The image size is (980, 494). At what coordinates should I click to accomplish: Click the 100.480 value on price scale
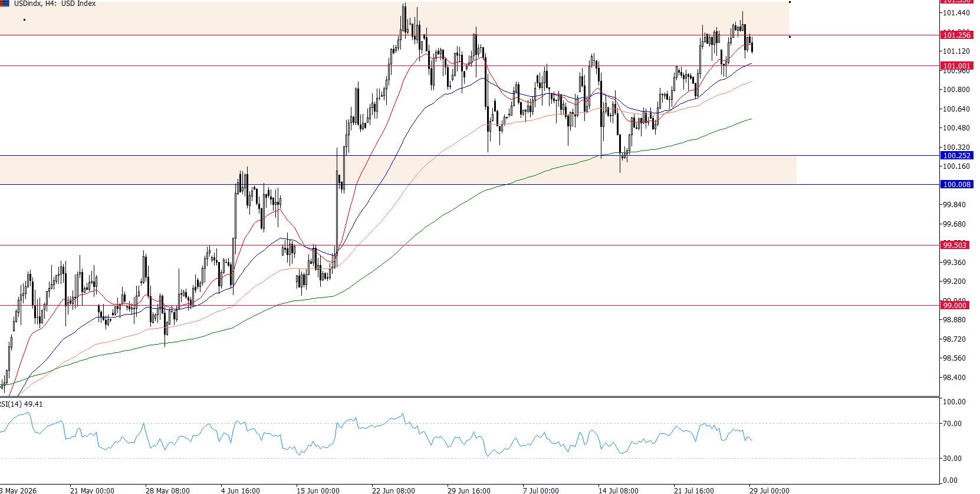[x=956, y=127]
